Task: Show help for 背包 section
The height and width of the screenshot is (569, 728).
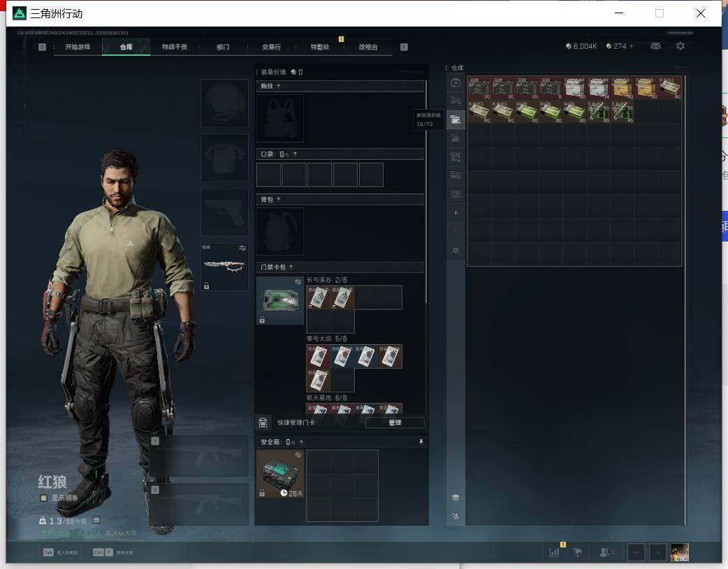Action: point(278,200)
